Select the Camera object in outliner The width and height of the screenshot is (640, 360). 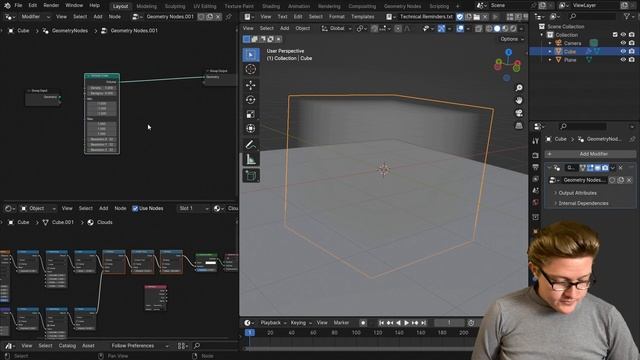click(572, 43)
